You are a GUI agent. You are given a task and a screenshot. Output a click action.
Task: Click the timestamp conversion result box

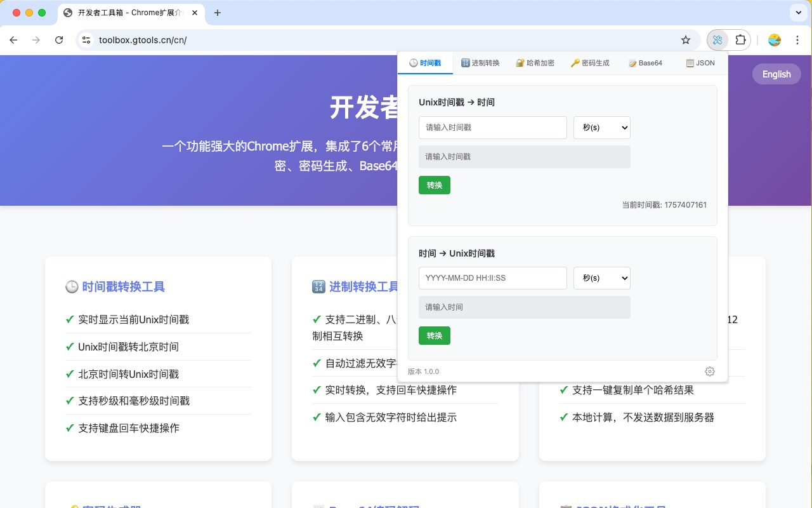click(x=525, y=157)
